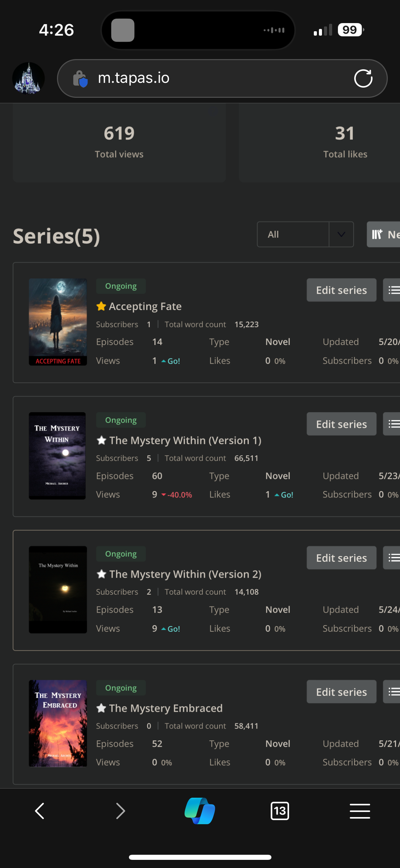Screen dimensions: 400x868
Task: Toggle the star on The Mystery Within (Version 1)
Action: [101, 440]
